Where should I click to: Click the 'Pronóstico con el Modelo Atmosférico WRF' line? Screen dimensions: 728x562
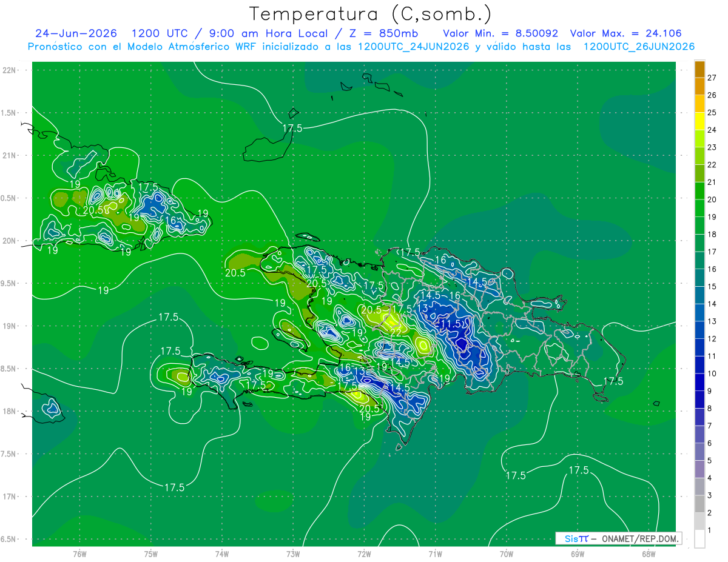click(361, 47)
